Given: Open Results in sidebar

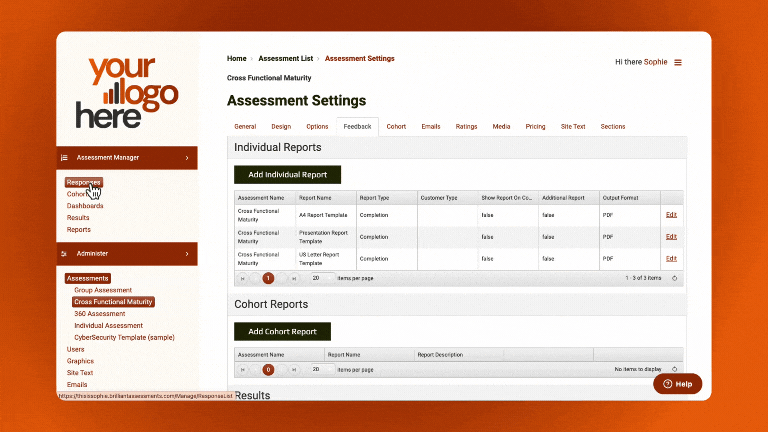Looking at the screenshot, I should tap(78, 217).
